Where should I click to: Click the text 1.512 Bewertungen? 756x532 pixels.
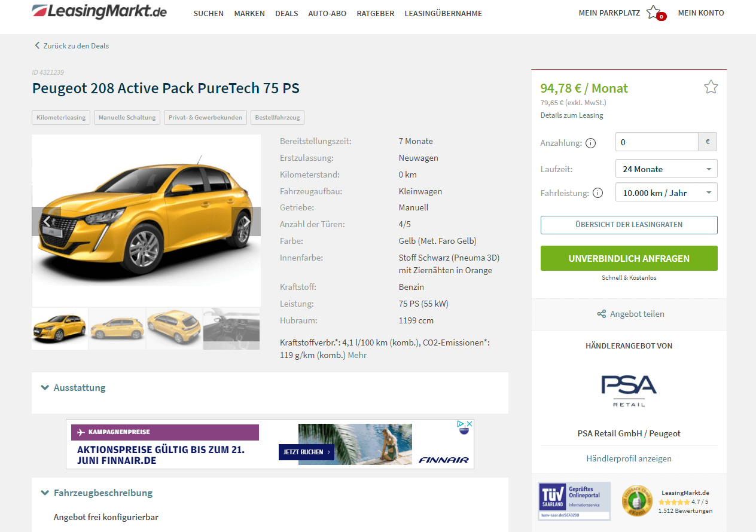[x=685, y=510]
